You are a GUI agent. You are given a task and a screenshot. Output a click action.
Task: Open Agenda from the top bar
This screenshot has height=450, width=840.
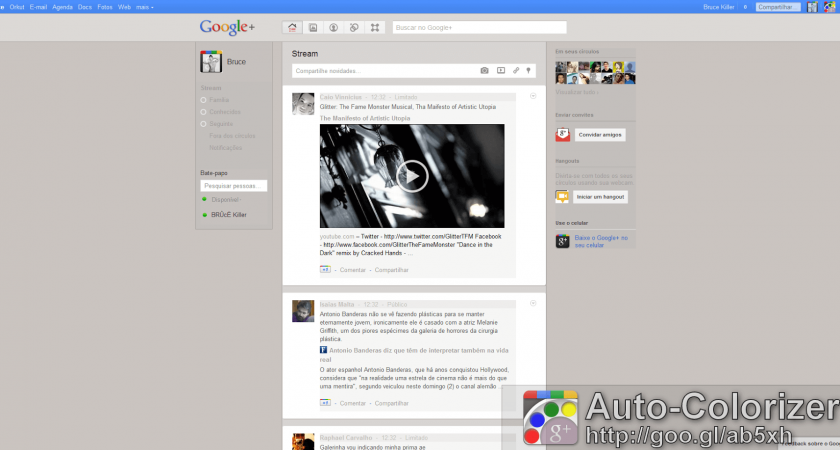pyautogui.click(x=62, y=7)
